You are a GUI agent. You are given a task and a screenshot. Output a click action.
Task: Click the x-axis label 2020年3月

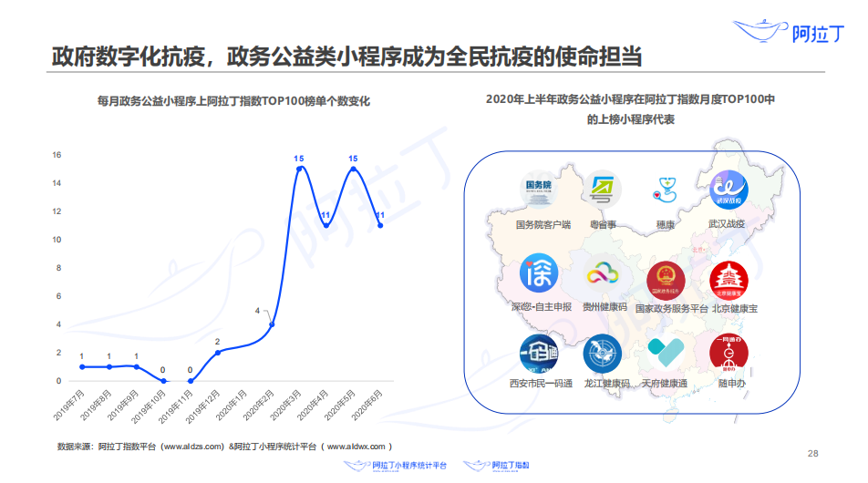[x=285, y=405]
